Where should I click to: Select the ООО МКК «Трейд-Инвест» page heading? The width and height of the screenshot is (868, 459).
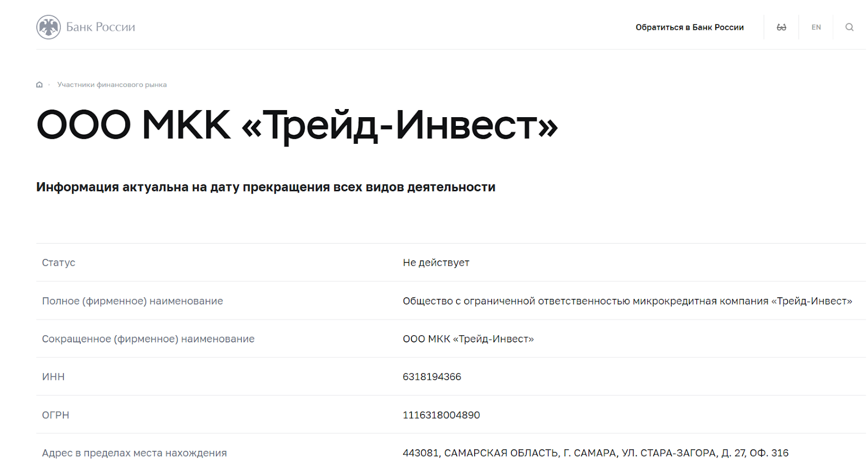(x=297, y=125)
